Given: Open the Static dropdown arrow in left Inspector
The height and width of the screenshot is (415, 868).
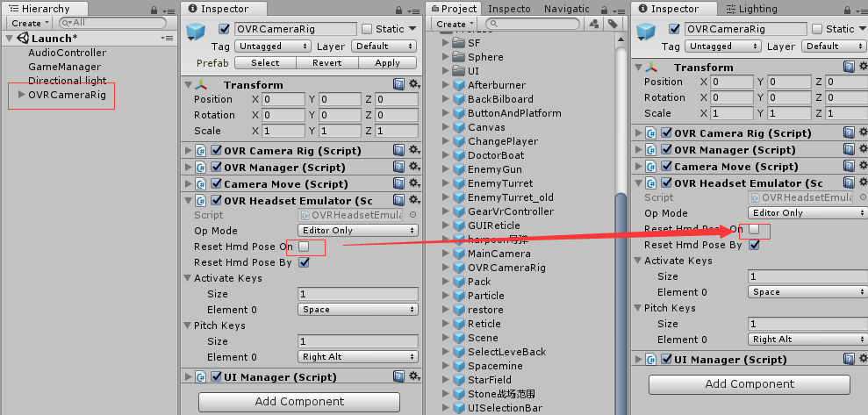Looking at the screenshot, I should pyautogui.click(x=412, y=29).
